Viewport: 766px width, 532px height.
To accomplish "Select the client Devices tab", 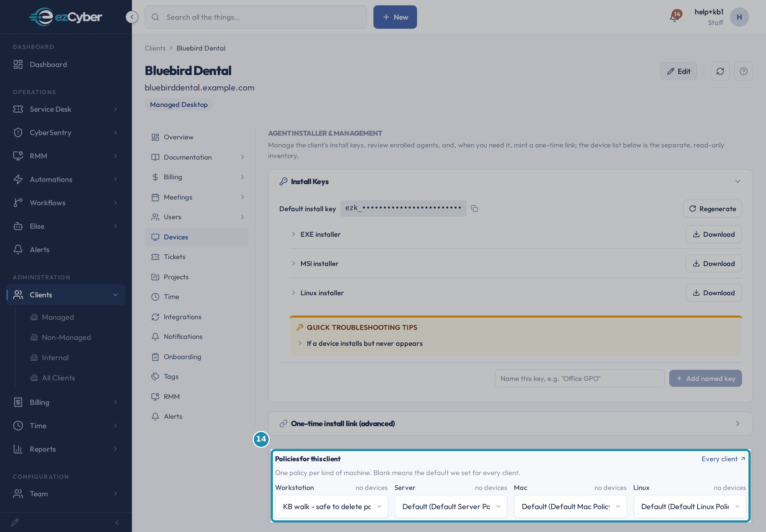I will tap(196, 237).
